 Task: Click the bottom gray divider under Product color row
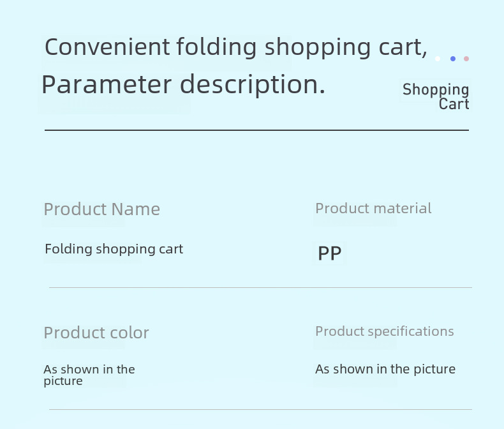[x=261, y=409]
